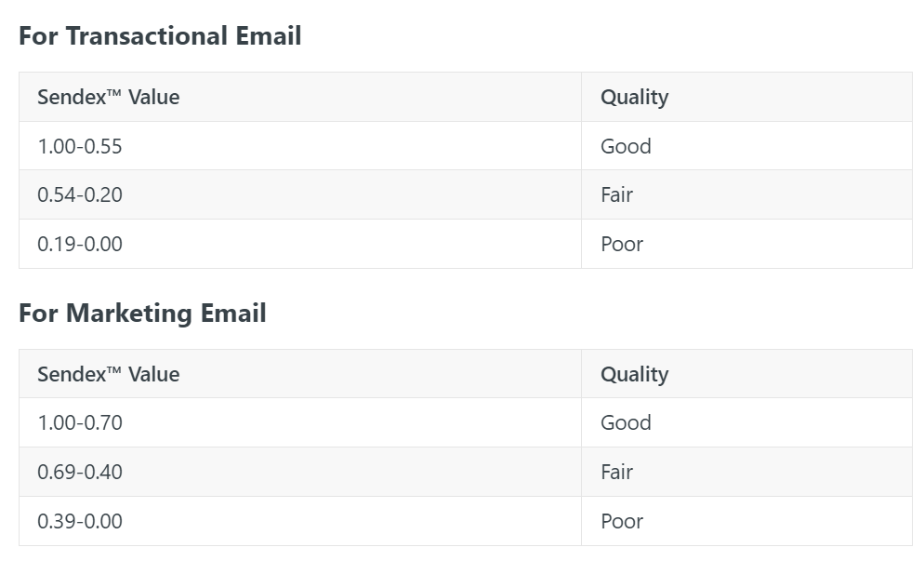Select Quality header in transactional table
The width and height of the screenshot is (924, 561).
[746, 97]
